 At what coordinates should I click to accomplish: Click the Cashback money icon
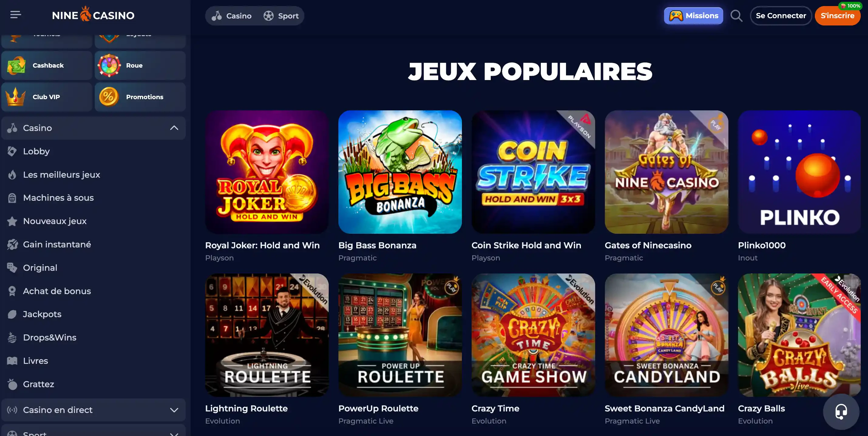coord(16,65)
